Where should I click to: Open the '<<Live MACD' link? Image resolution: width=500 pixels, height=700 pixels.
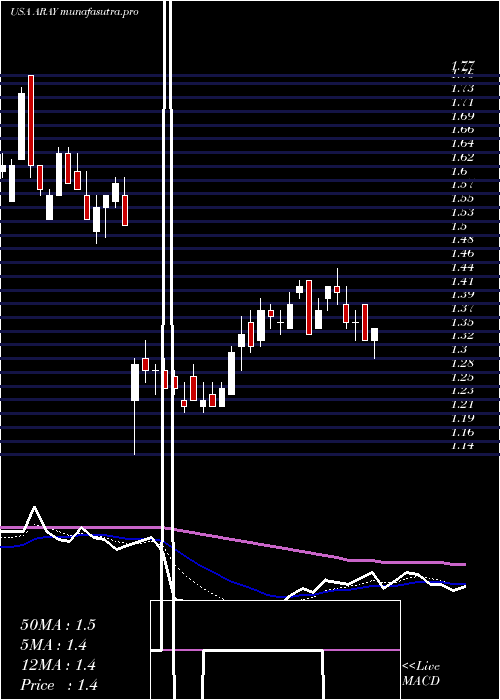click(421, 674)
